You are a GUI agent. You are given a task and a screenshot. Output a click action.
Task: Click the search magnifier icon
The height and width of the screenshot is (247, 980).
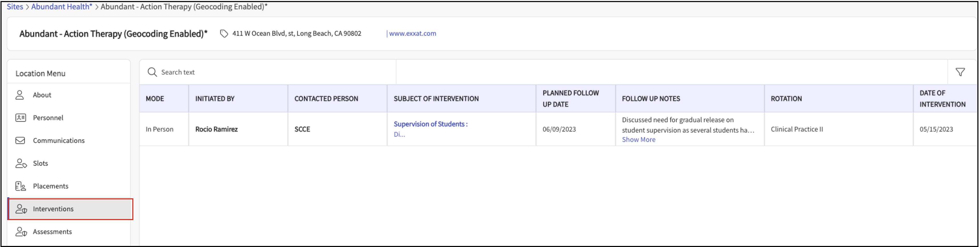(x=152, y=72)
